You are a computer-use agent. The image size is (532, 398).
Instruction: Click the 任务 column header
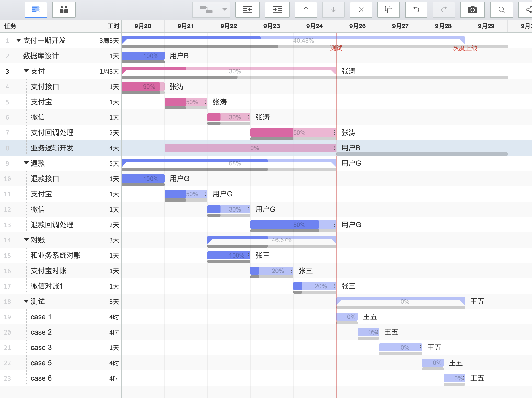coord(10,26)
